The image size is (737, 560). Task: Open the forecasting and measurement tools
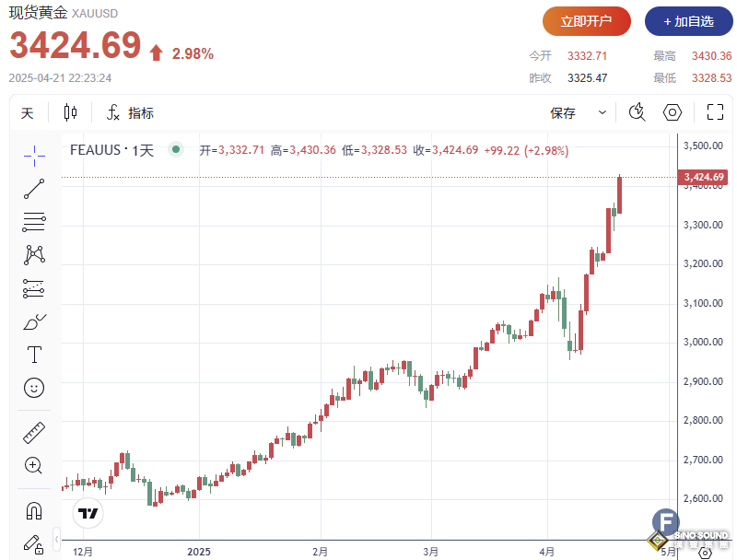pyautogui.click(x=34, y=288)
